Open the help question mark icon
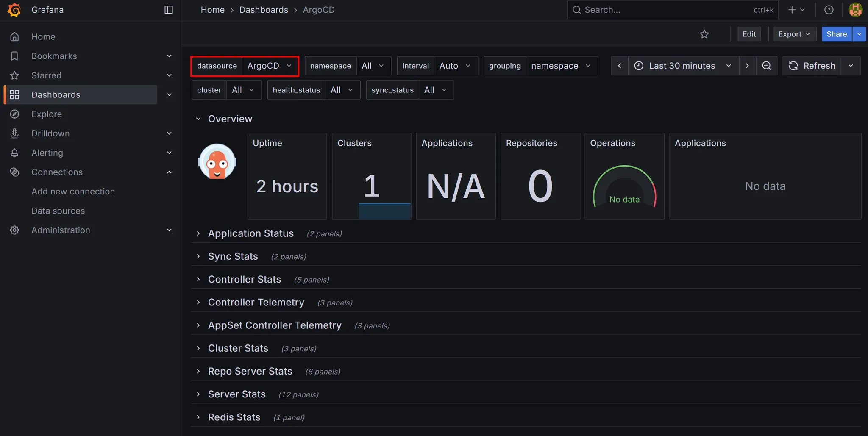Viewport: 868px width, 436px height. tap(829, 10)
